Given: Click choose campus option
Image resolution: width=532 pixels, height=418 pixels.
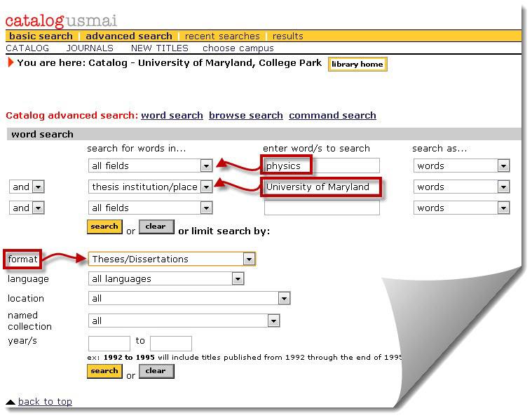Looking at the screenshot, I should [238, 48].
